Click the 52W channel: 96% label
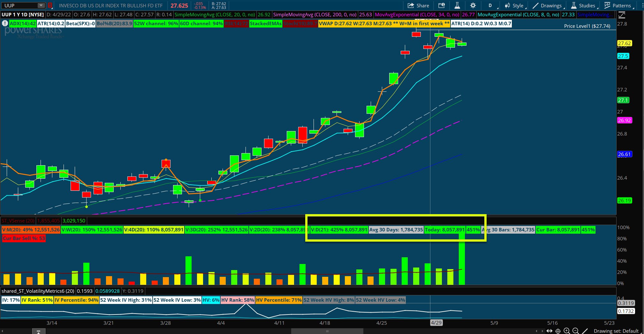The width and height of the screenshot is (644, 334). (x=156, y=23)
